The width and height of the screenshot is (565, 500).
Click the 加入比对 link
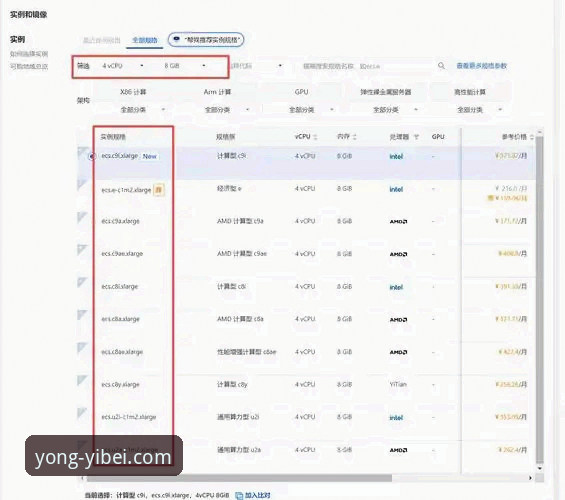coord(258,496)
